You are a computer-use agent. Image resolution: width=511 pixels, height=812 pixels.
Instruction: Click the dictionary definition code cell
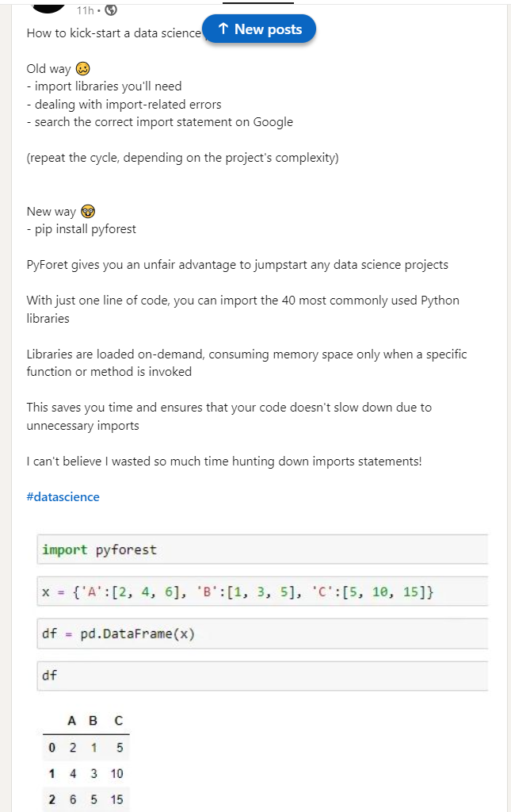(262, 592)
